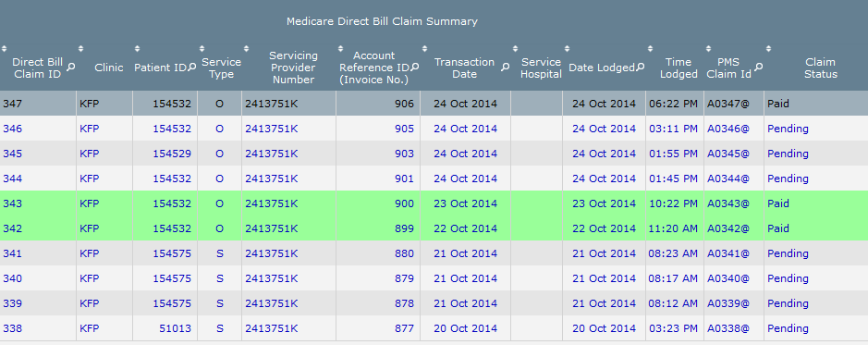
Task: Click Pending status in row 346
Action: click(788, 129)
